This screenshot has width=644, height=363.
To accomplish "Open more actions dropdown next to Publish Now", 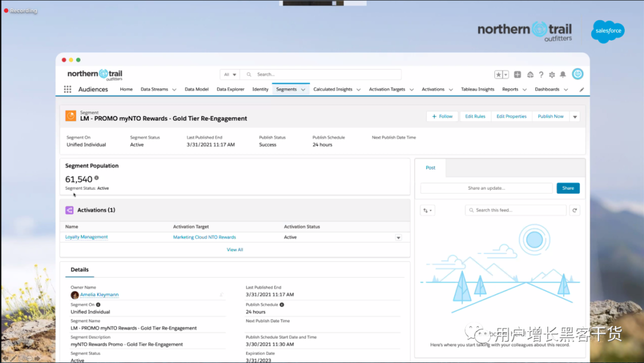I will (575, 117).
